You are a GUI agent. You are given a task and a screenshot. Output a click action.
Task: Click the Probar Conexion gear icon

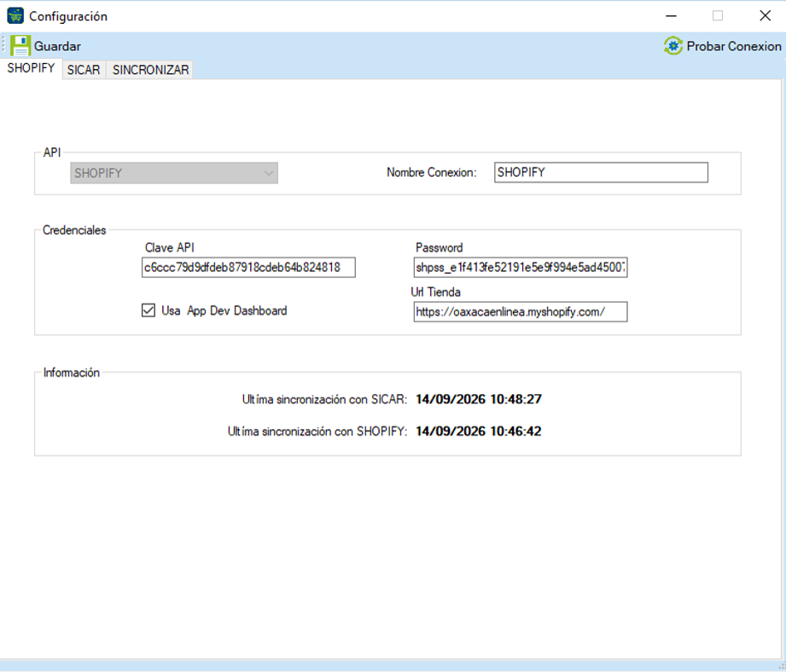click(x=673, y=45)
